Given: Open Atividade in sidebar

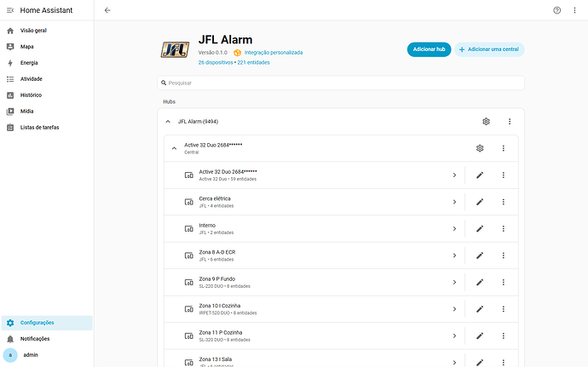Looking at the screenshot, I should (47, 78).
